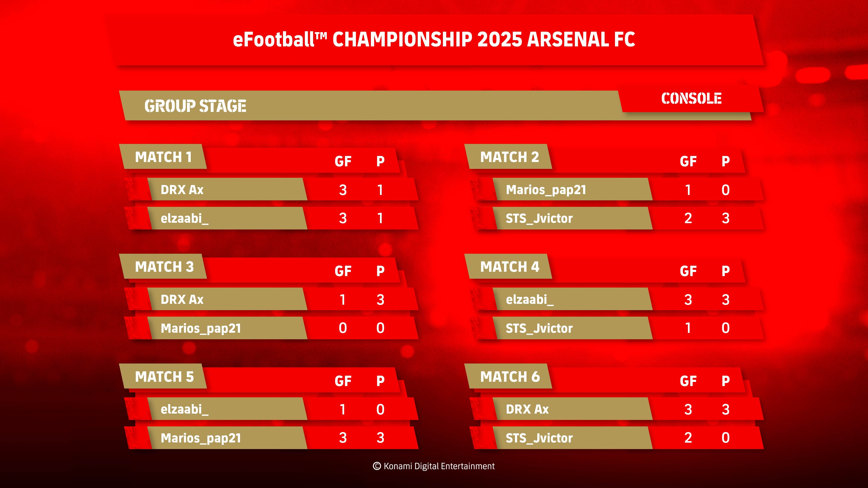Viewport: 868px width, 488px height.
Task: Click Marios_pap21 in Match 2
Action: [546, 190]
